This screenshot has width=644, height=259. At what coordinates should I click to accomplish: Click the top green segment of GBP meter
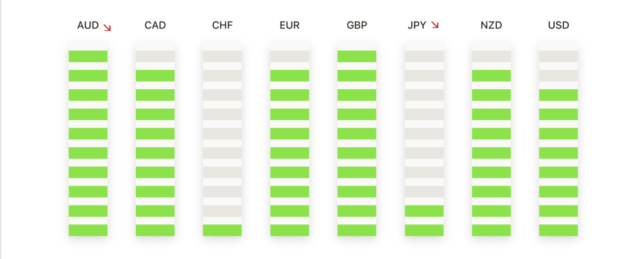click(x=357, y=56)
